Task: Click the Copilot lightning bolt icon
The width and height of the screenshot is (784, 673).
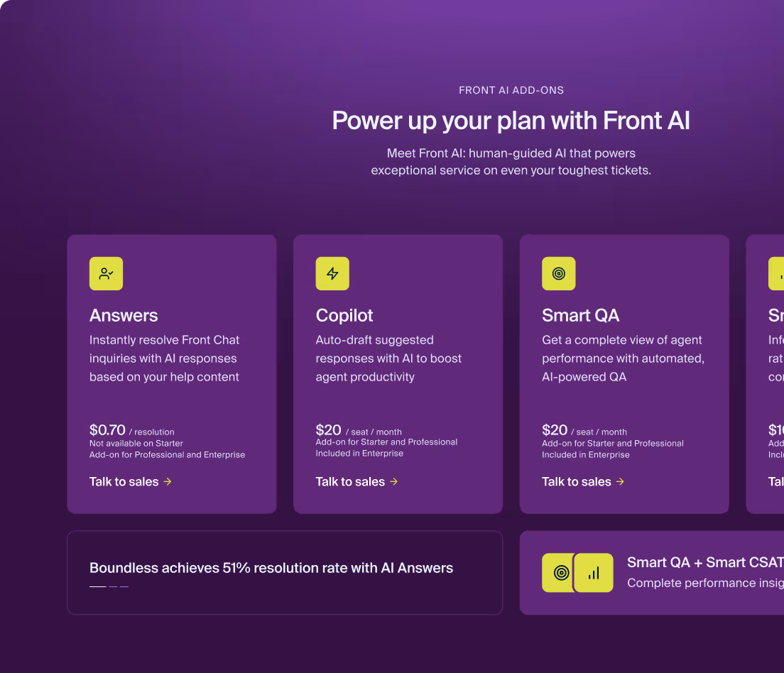Action: [x=332, y=273]
